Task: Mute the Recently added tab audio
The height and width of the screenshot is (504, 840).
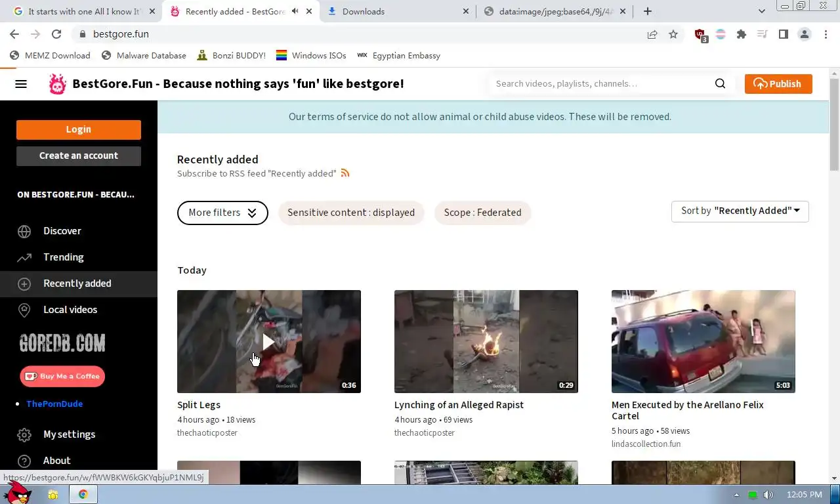Action: pyautogui.click(x=295, y=11)
